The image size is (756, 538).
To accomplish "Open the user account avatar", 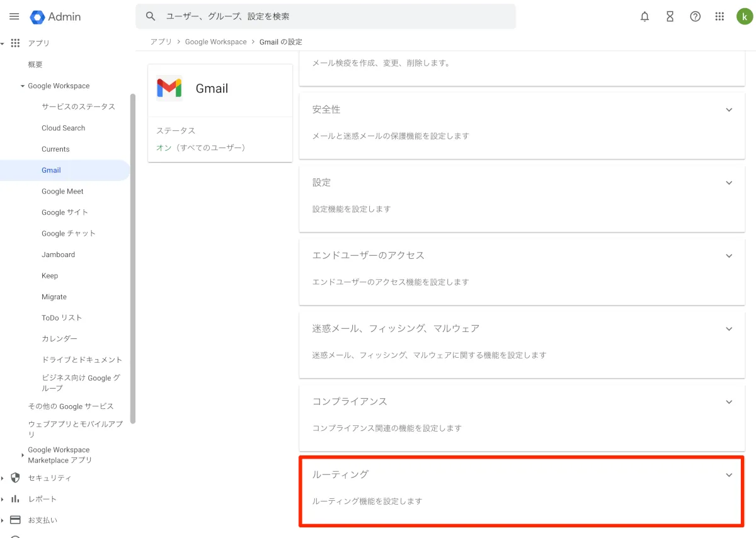I will (x=745, y=17).
